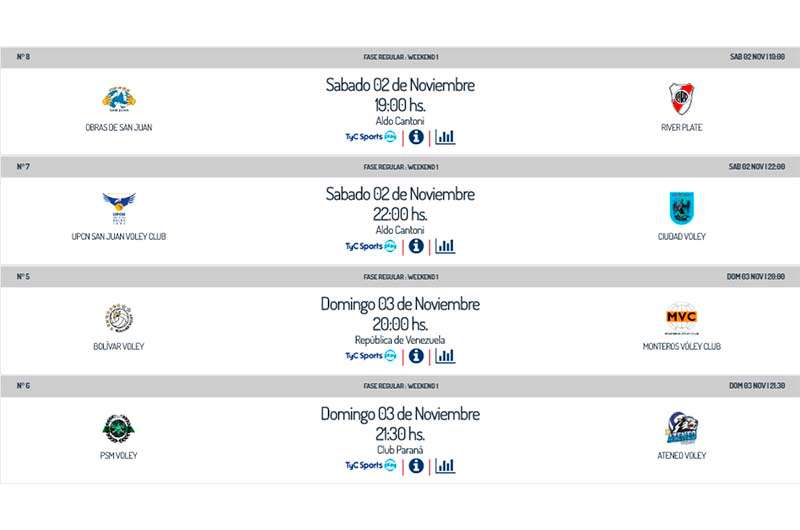Open info icon for PSM vs Ateneo match

click(416, 466)
